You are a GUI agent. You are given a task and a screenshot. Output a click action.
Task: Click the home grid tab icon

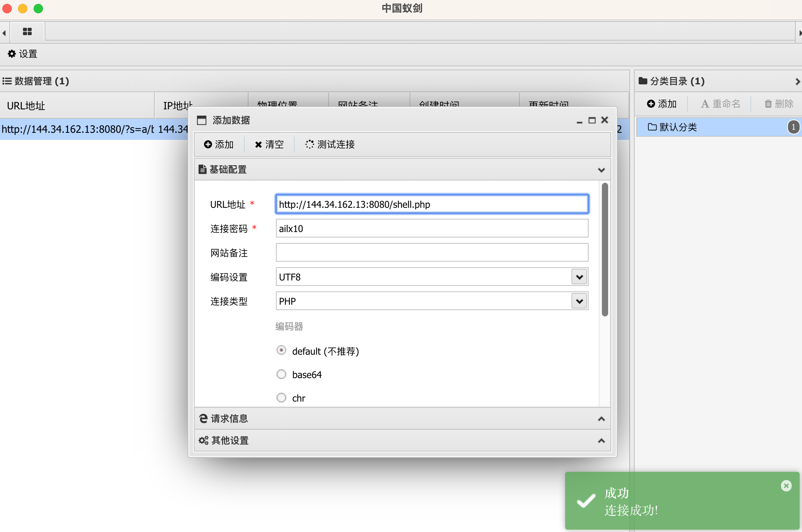pos(27,32)
